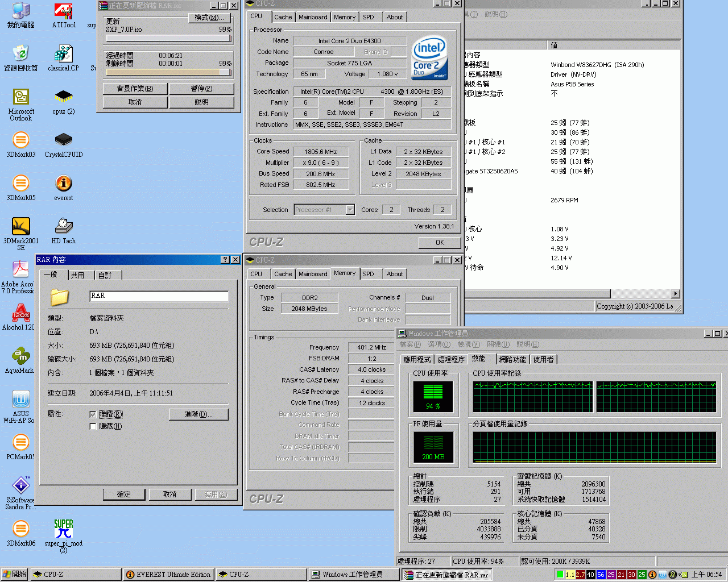Screen dimensions: 728x582
Task: Click the CPU 使用率 94% gauge
Action: (433, 396)
